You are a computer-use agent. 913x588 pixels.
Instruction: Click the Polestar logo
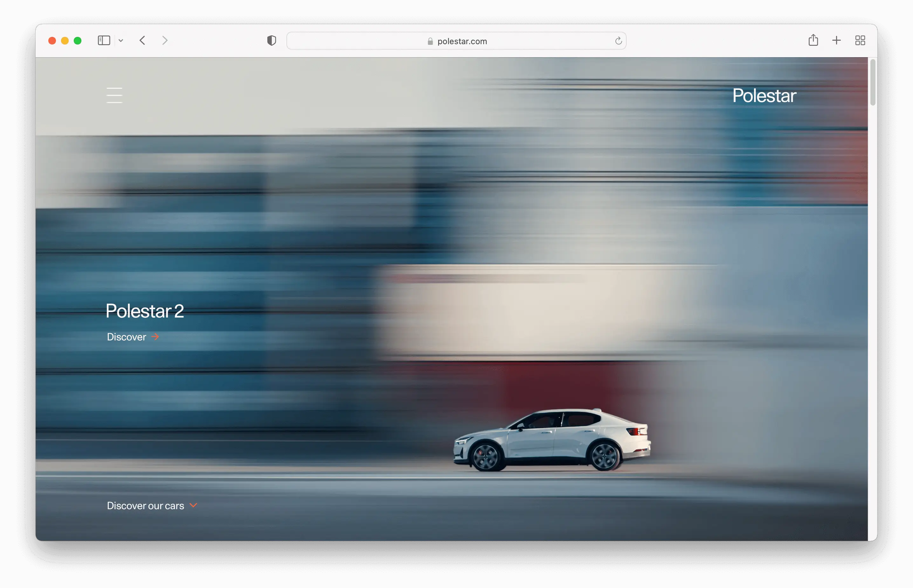764,95
